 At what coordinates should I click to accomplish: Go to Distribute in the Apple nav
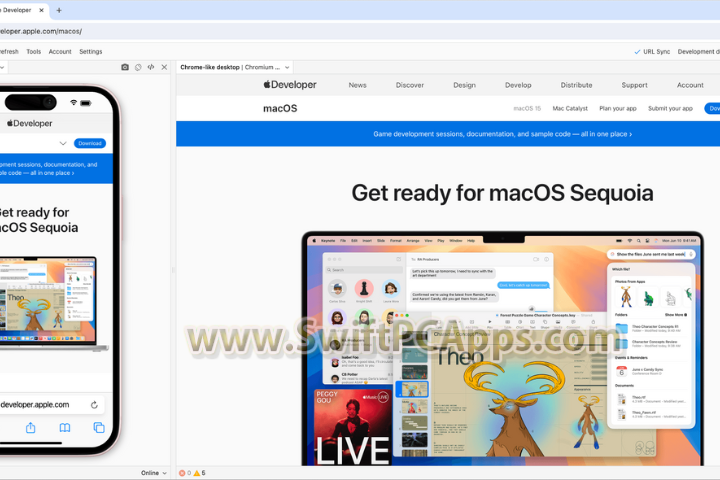[x=576, y=85]
